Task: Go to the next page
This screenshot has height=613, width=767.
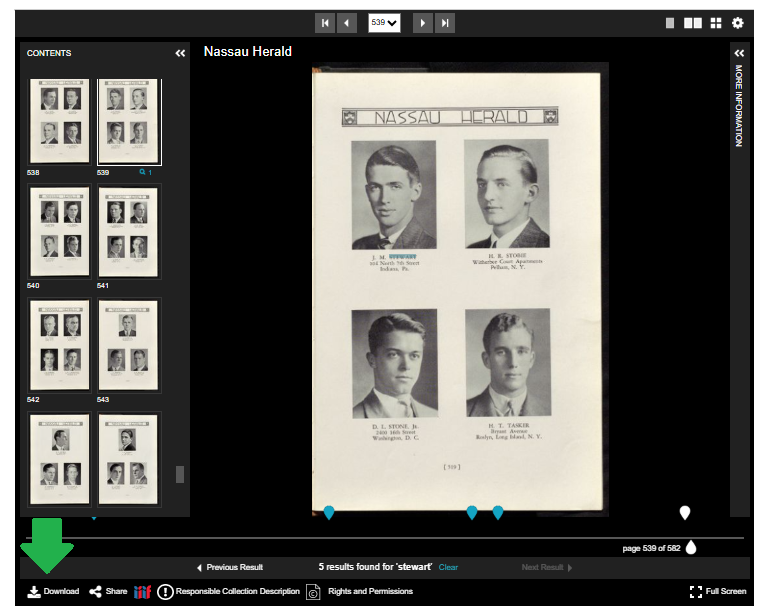Action: pos(423,23)
